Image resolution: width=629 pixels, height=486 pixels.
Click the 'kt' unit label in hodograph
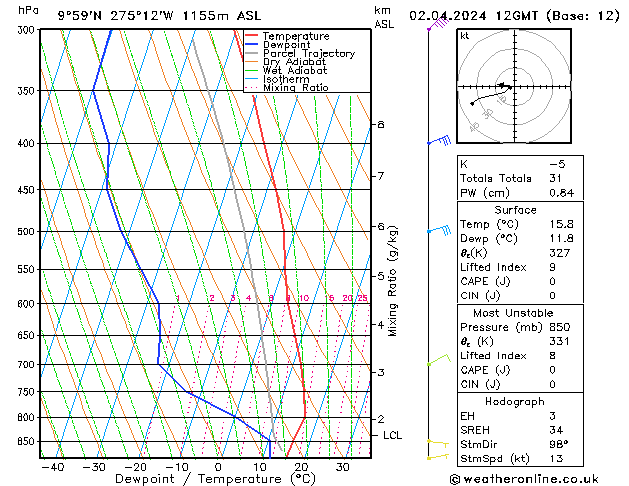coord(465,36)
